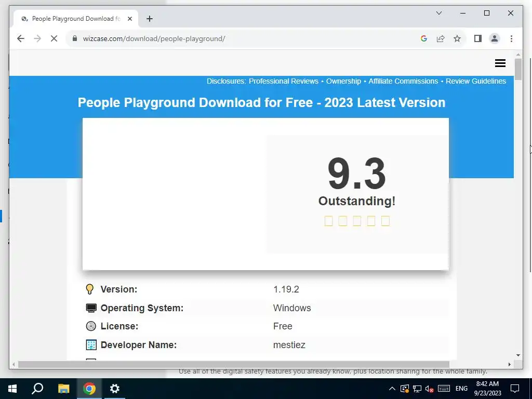Viewport: 532px width, 399px height.
Task: Click the page title heading
Action: click(261, 102)
